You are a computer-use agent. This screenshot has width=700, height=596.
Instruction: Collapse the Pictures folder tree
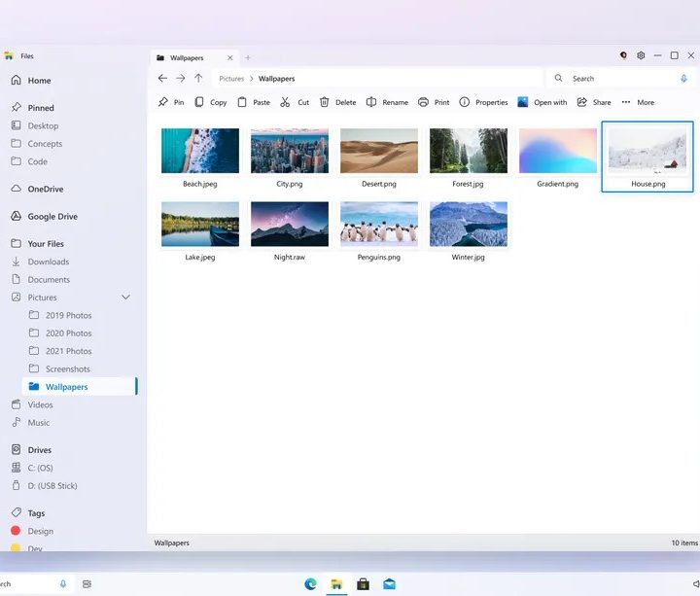(x=125, y=298)
